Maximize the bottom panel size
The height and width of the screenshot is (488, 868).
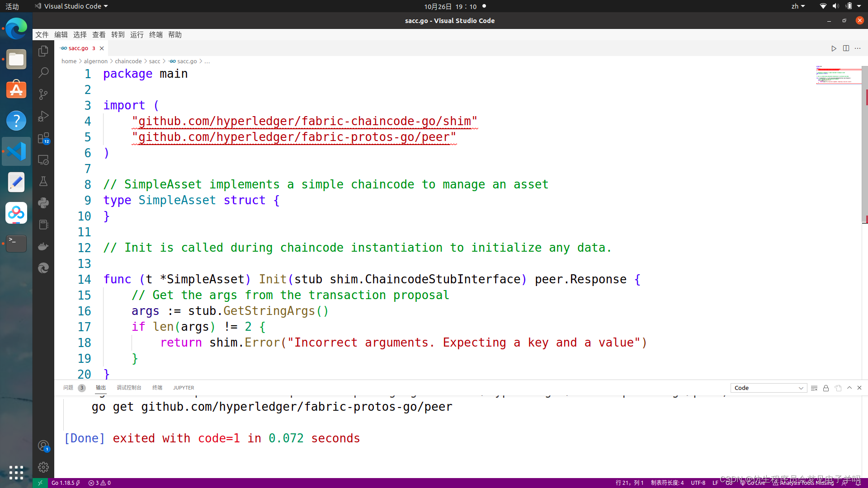click(x=849, y=388)
